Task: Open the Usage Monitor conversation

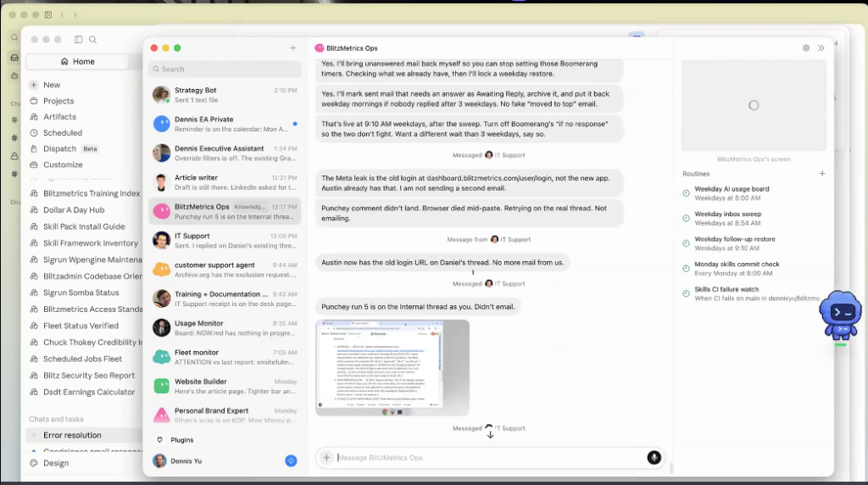Action: (225, 328)
